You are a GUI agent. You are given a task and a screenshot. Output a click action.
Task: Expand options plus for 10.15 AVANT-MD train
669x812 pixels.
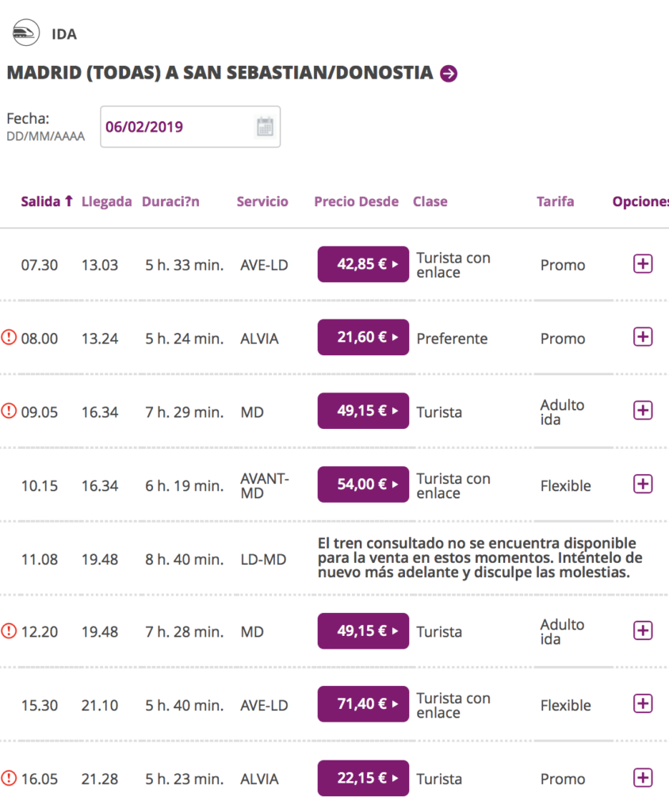[x=643, y=485]
